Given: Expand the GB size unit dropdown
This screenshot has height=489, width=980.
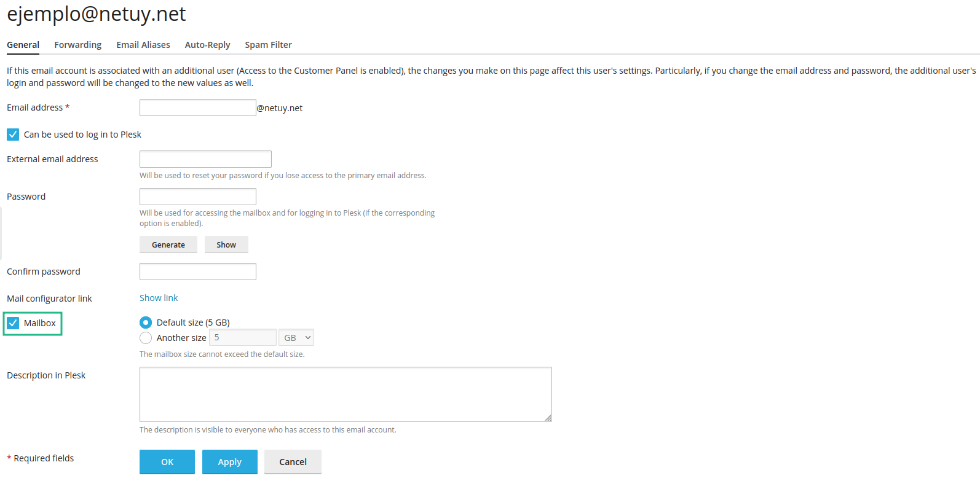Looking at the screenshot, I should click(x=296, y=338).
